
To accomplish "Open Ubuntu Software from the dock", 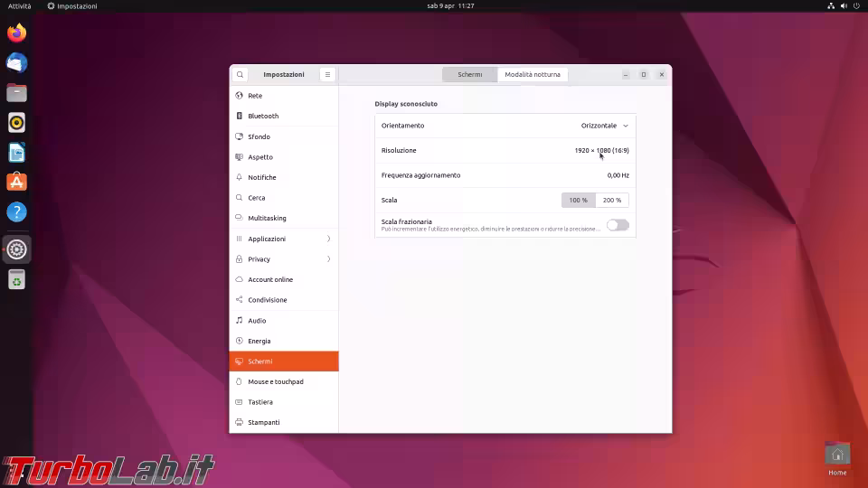I will pyautogui.click(x=16, y=182).
